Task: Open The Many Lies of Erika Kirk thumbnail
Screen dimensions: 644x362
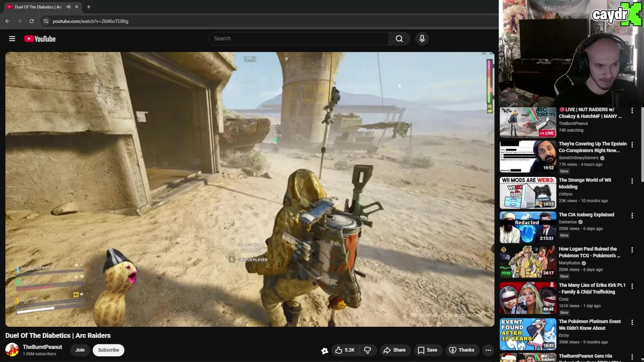Action: 528,298
